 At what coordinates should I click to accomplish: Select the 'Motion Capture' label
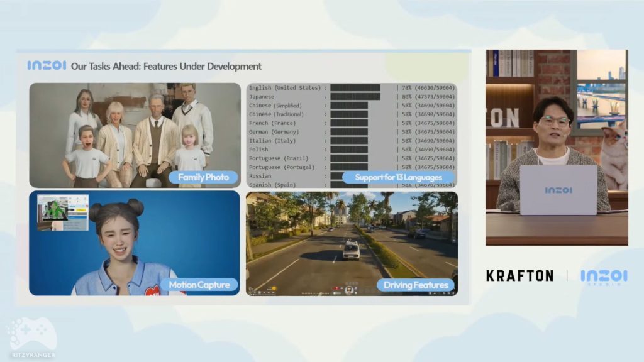[199, 285]
